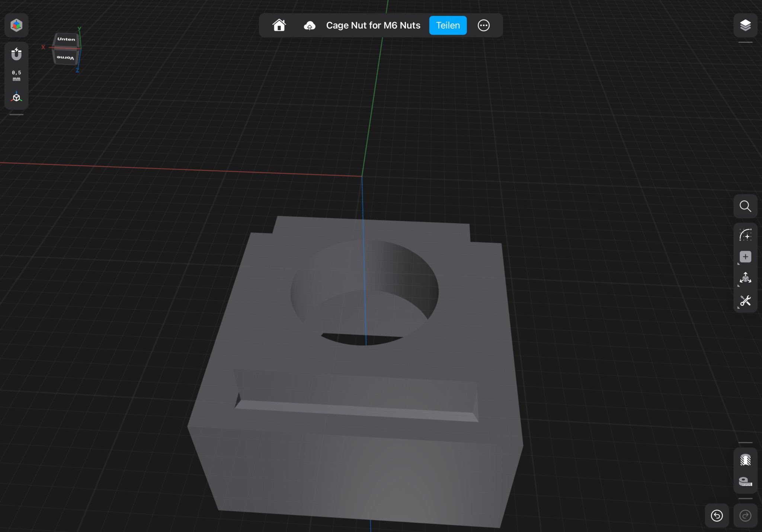Go to the home screen
762x532 pixels.
tap(279, 25)
